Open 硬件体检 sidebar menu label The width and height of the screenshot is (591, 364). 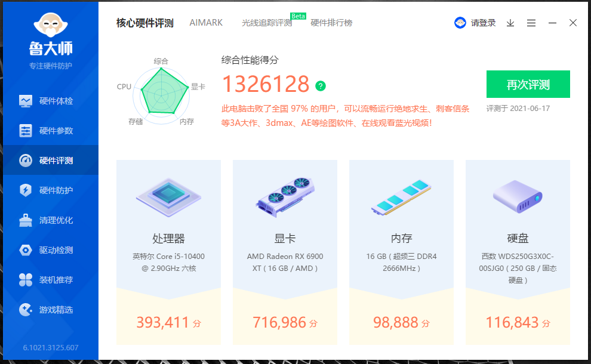coord(56,101)
